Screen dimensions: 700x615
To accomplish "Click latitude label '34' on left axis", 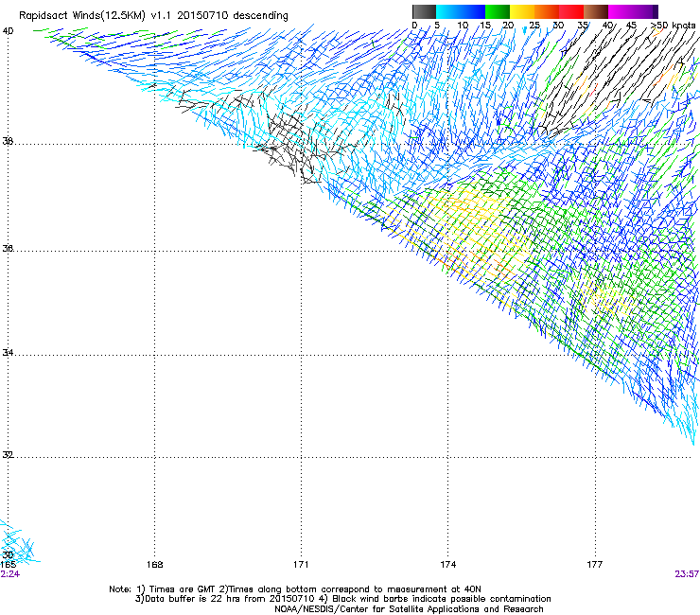I will tap(8, 353).
